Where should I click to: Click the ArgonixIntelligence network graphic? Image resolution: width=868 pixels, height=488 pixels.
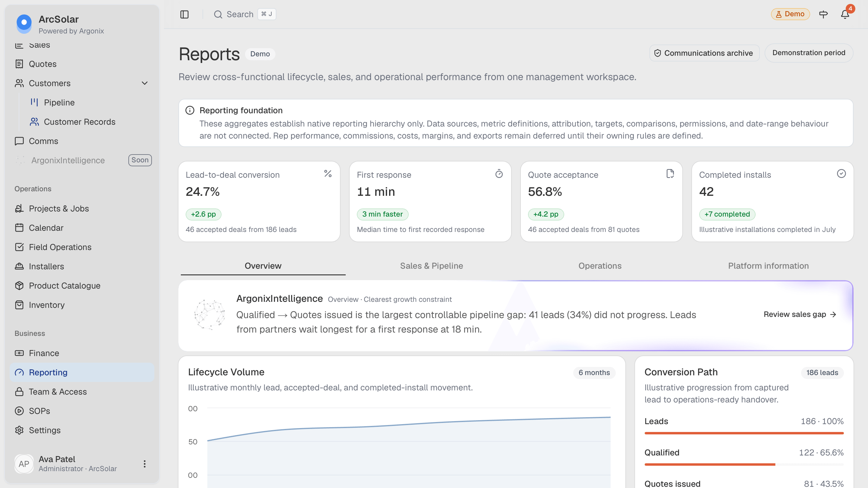(209, 315)
